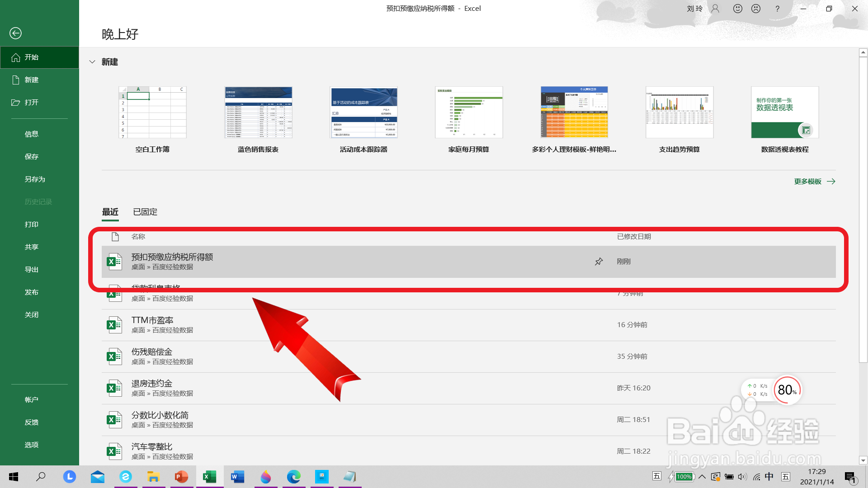This screenshot has width=868, height=488.
Task: Open the Mail app in taskbar
Action: (97, 477)
